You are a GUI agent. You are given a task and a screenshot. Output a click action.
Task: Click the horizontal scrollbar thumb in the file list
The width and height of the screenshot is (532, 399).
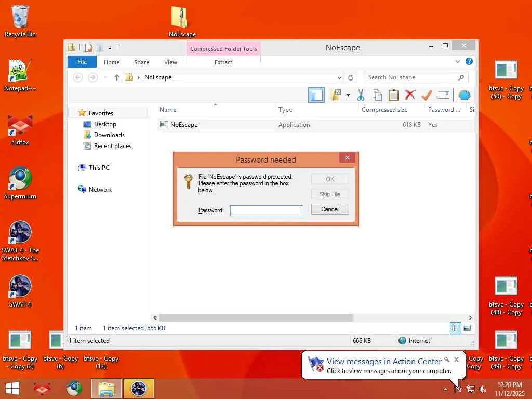click(256, 317)
